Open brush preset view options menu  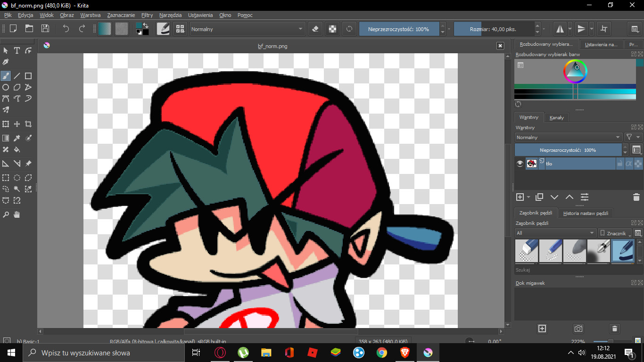[x=638, y=233]
